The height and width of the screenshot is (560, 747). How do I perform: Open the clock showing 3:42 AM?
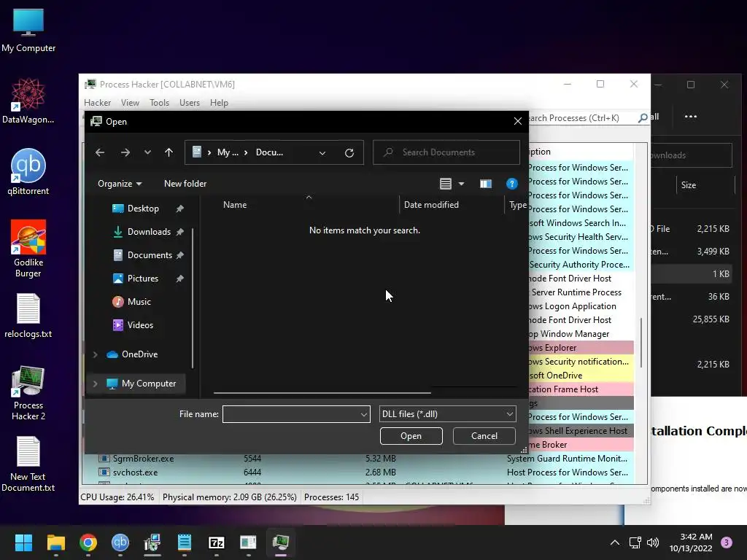point(691,542)
